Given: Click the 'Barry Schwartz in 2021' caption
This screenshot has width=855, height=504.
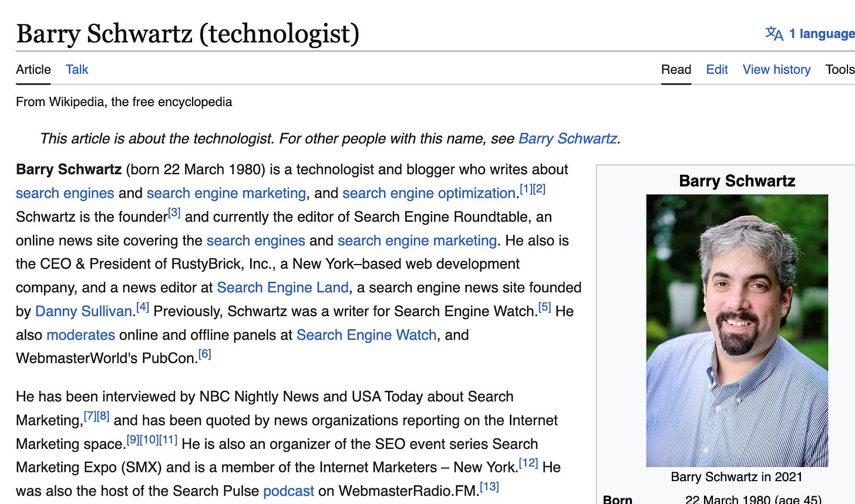Looking at the screenshot, I should coord(736,477).
